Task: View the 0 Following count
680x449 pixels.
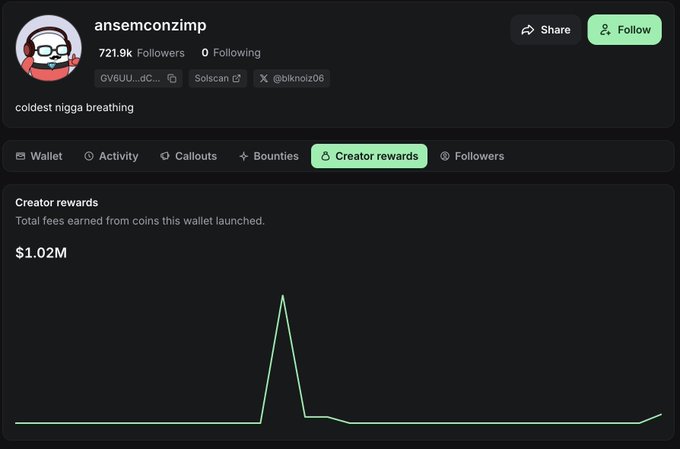Action: tap(231, 53)
